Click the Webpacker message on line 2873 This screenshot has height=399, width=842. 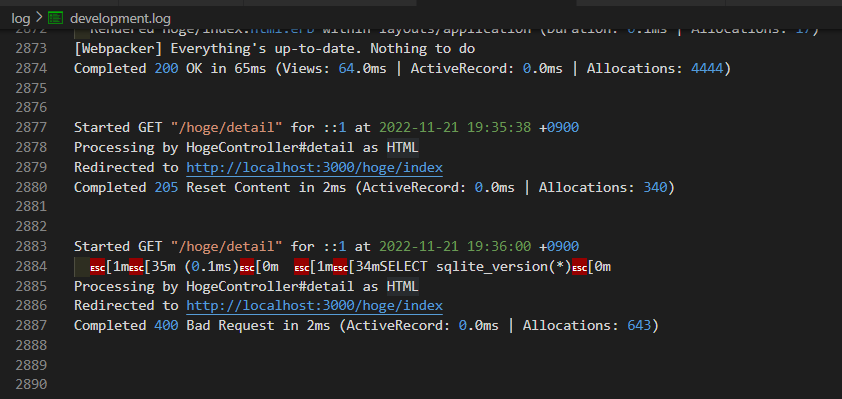point(274,49)
